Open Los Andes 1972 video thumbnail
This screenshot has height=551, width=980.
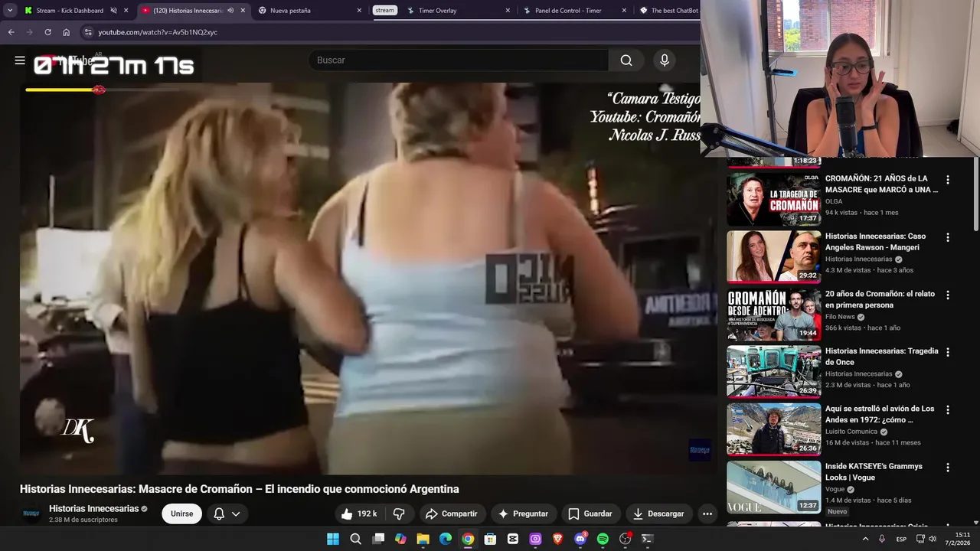[x=773, y=429]
